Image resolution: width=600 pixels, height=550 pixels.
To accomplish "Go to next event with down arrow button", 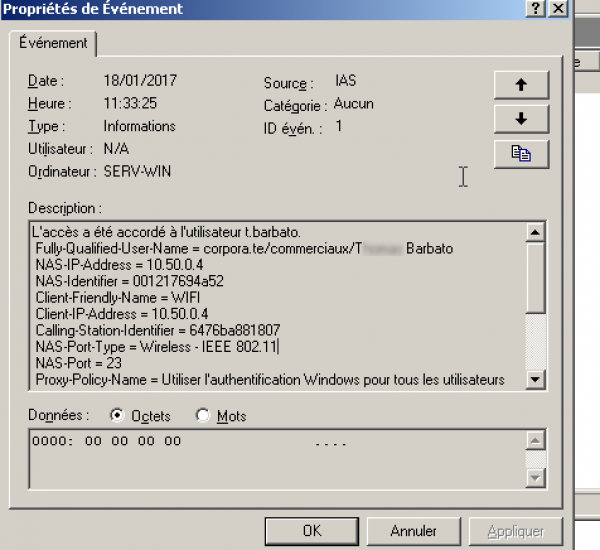I will (x=520, y=119).
